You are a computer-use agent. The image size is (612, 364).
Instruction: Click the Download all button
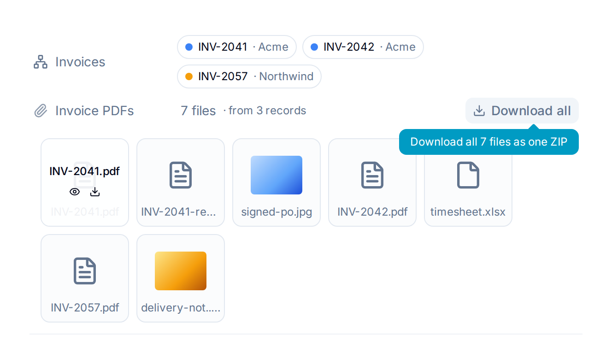(x=522, y=111)
